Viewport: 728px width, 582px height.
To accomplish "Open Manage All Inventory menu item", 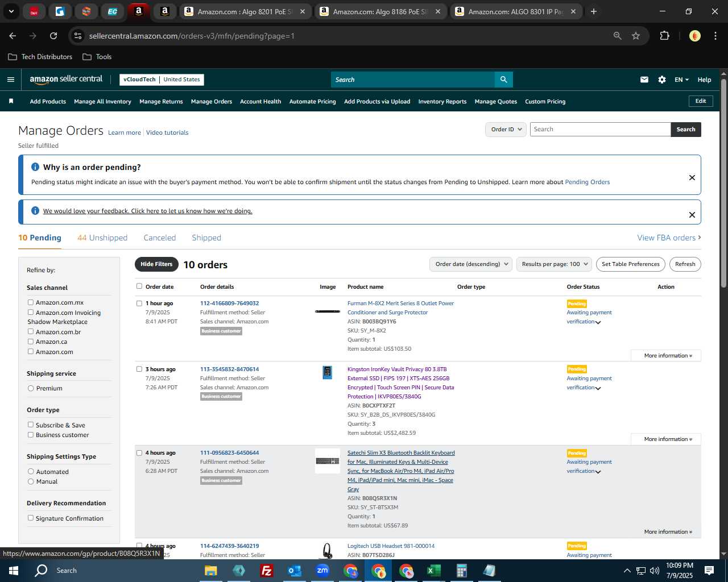I will pyautogui.click(x=102, y=102).
